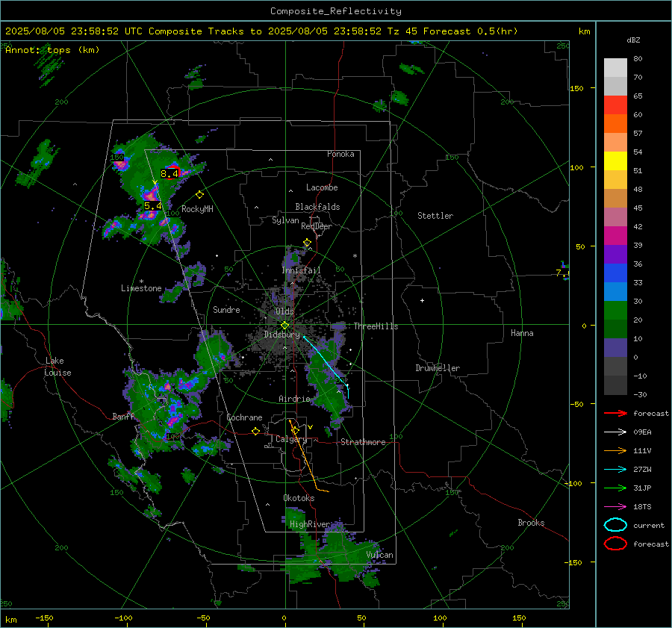Click the Olds town label
This screenshot has width=672, height=628.
(x=284, y=311)
